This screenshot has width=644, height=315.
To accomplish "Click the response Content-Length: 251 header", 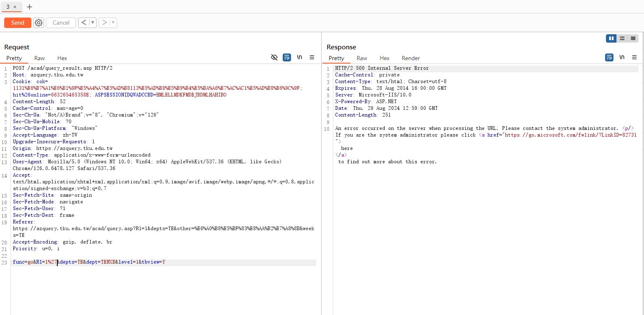I will 363,115.
